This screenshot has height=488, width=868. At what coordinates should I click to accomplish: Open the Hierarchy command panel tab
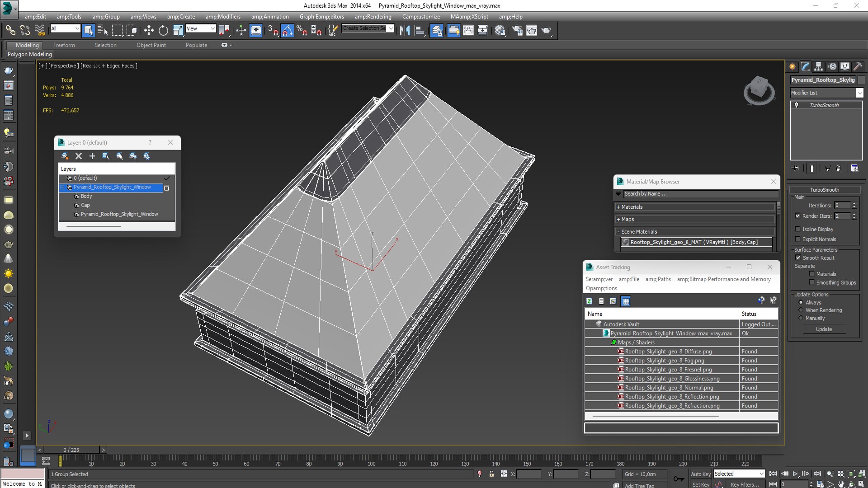(818, 66)
